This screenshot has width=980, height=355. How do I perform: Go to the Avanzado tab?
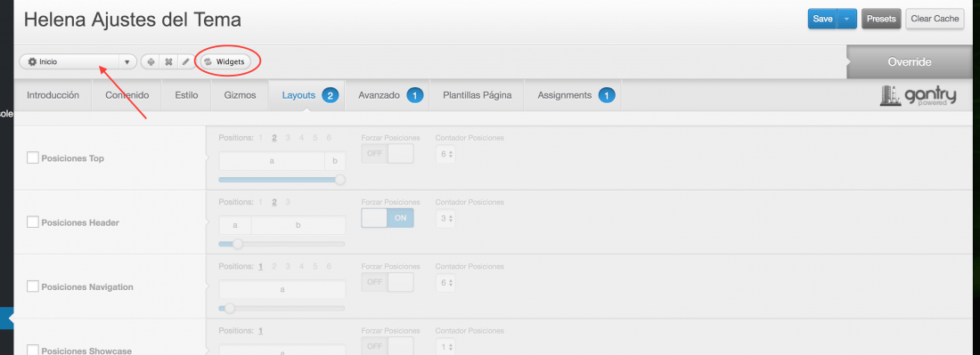pos(387,95)
